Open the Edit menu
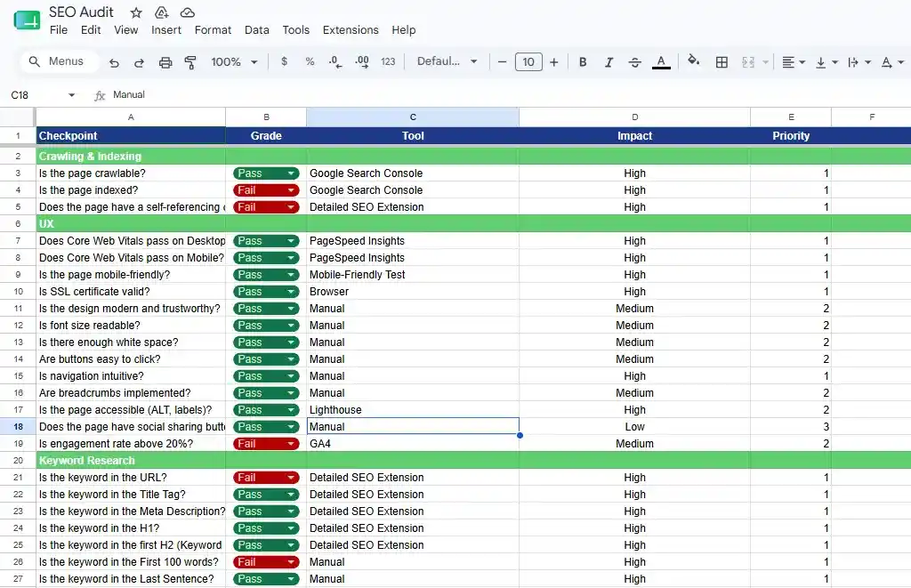911x588 pixels. [91, 29]
